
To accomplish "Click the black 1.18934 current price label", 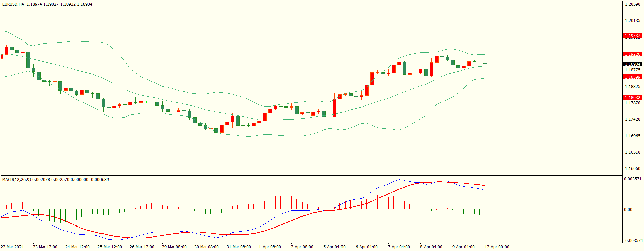I will (x=632, y=64).
